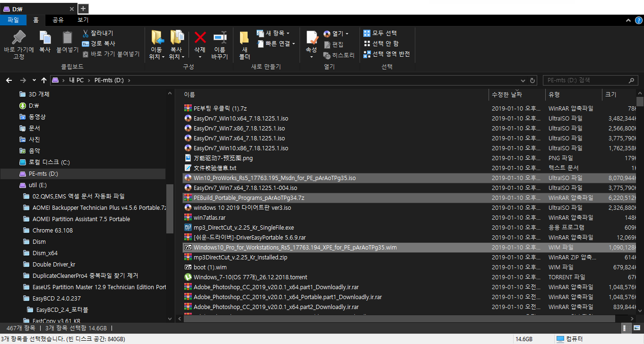Create a new folder with 새 폴더
Viewport: 644px width, 344px height.
[244, 45]
